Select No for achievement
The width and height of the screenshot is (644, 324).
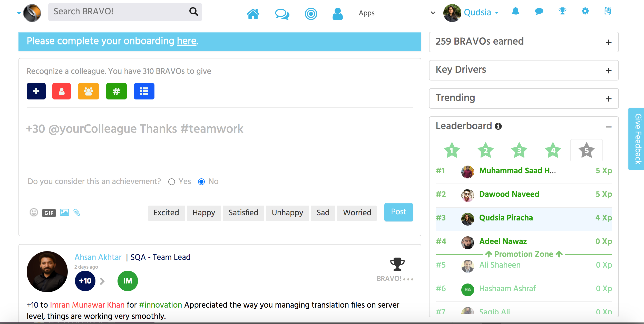(201, 182)
